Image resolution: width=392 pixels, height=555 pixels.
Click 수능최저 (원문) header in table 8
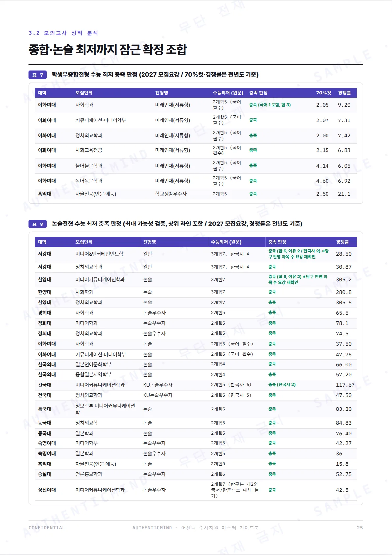(x=226, y=242)
